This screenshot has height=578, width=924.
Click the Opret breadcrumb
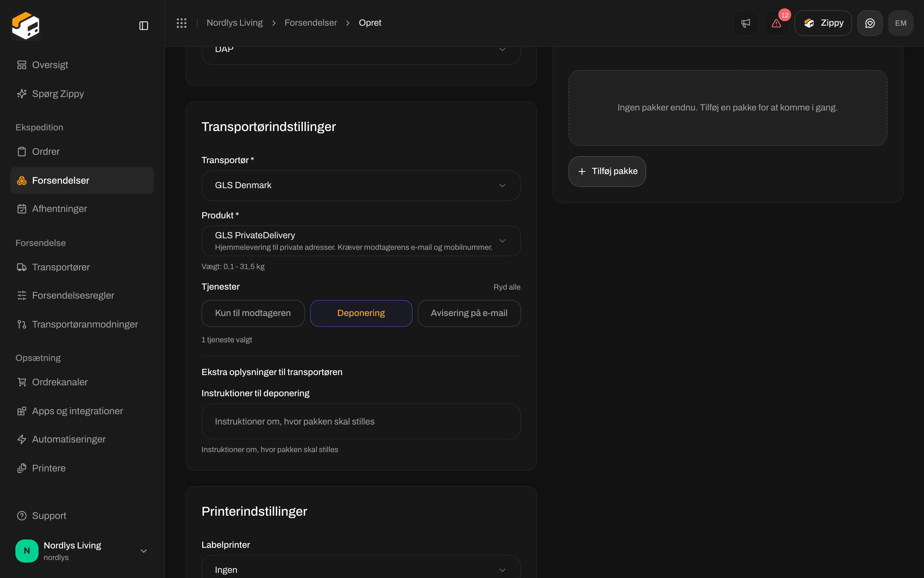click(370, 23)
